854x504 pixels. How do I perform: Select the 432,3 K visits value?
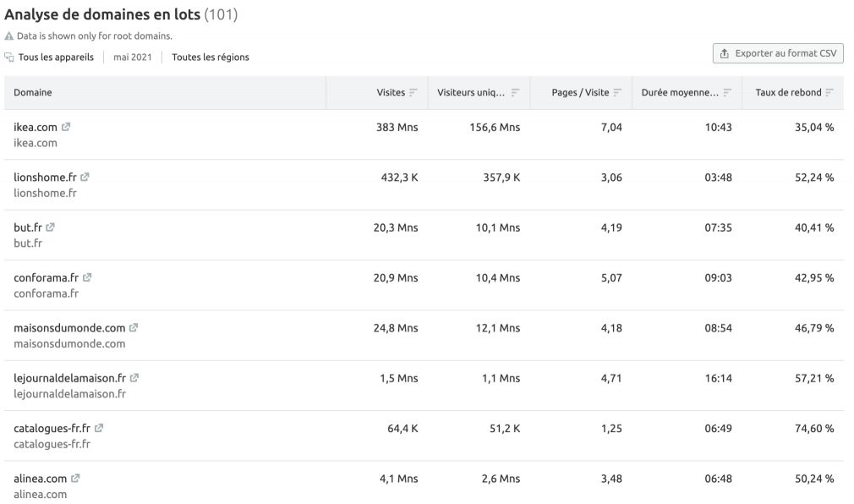pyautogui.click(x=399, y=177)
